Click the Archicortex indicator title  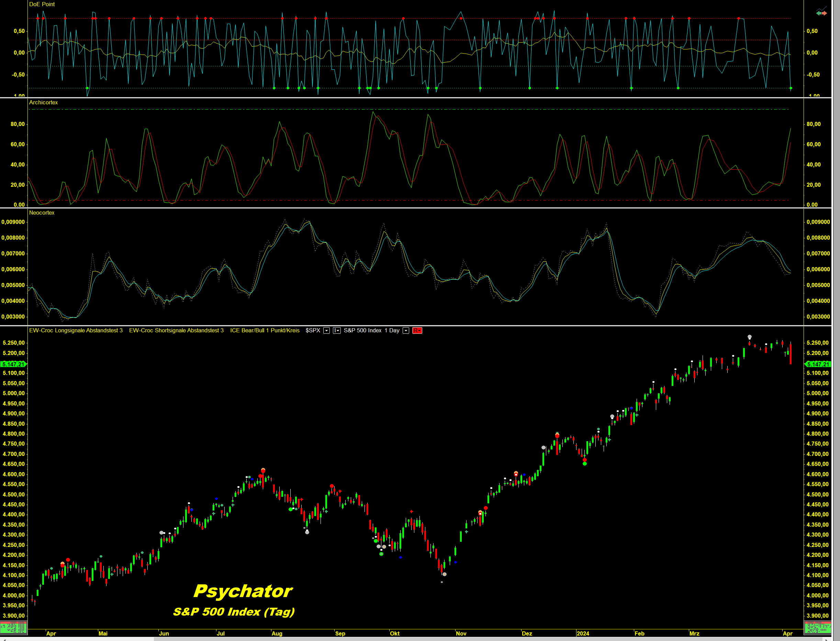point(44,102)
